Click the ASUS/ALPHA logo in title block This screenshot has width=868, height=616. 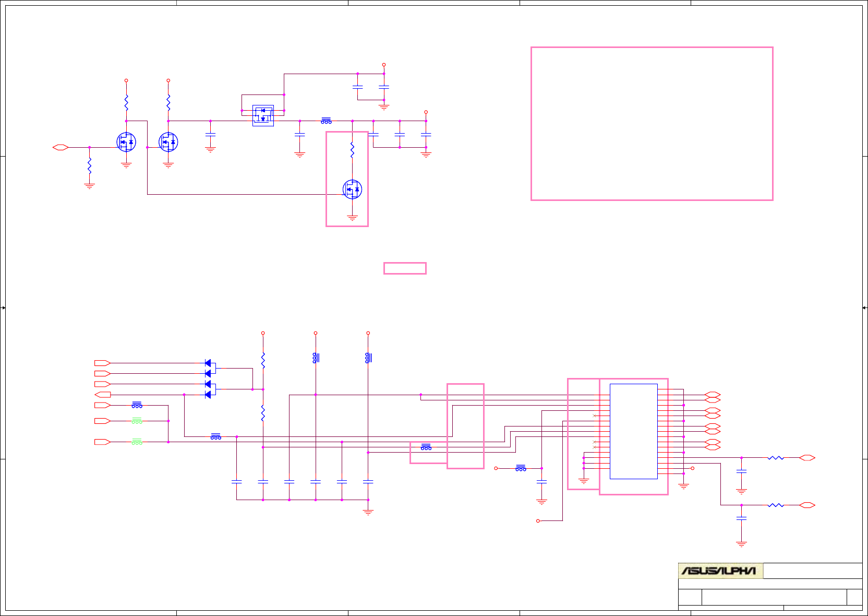click(720, 571)
